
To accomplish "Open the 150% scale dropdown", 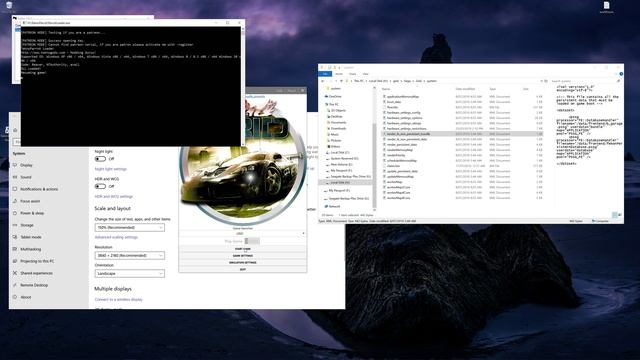I will [x=130, y=227].
